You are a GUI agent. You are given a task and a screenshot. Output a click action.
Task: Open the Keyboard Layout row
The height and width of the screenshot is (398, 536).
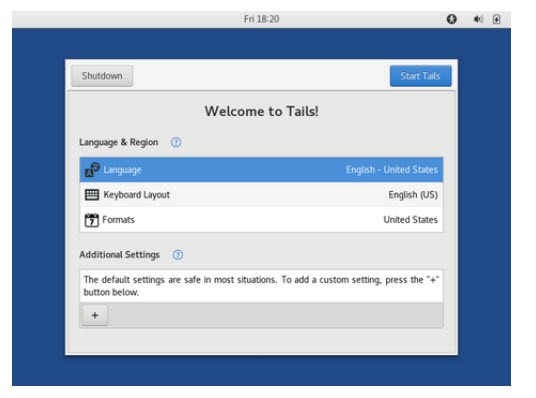coord(262,195)
